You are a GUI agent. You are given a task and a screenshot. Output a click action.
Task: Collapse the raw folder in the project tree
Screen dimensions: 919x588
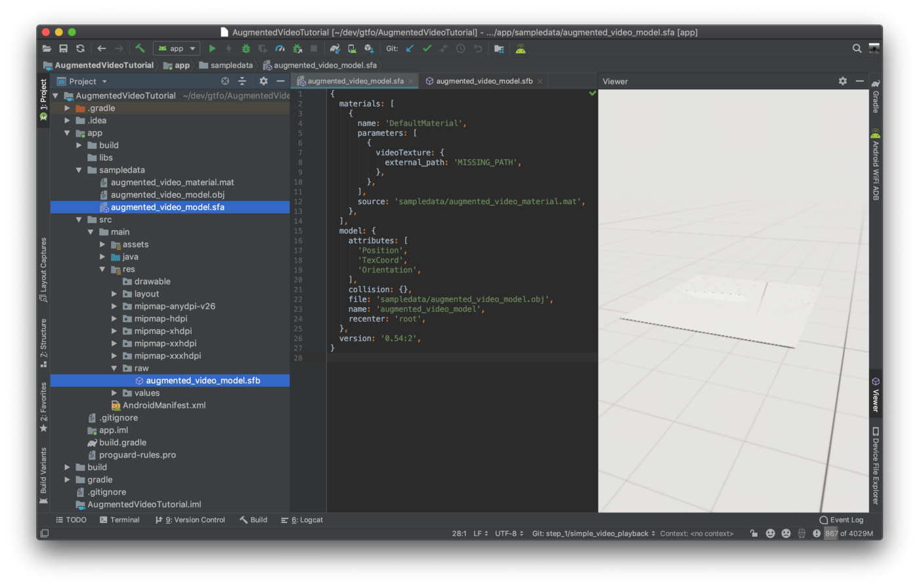tap(113, 368)
